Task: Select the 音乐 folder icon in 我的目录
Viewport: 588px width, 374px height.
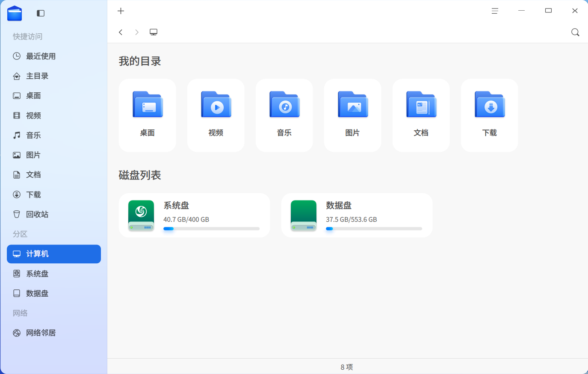Action: [284, 104]
